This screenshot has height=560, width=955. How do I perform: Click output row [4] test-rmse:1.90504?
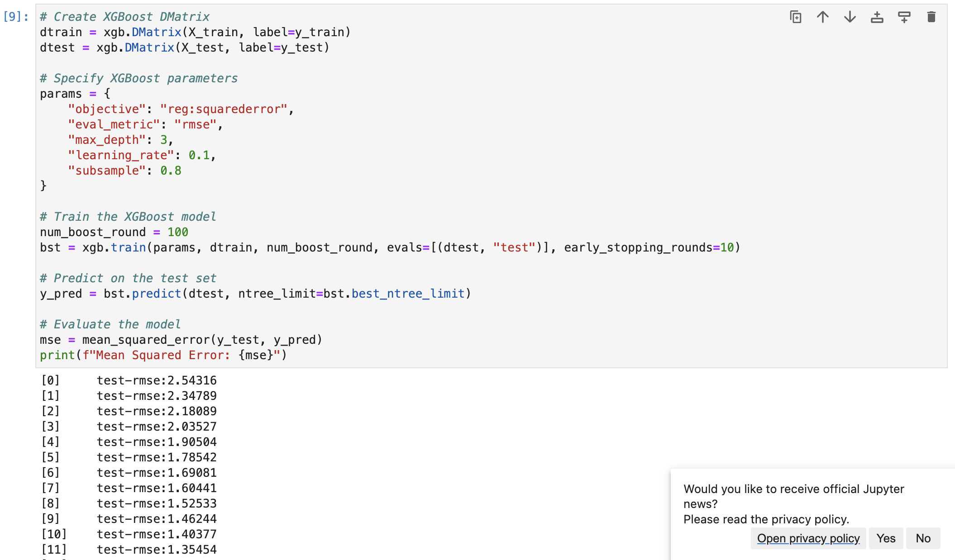(129, 442)
